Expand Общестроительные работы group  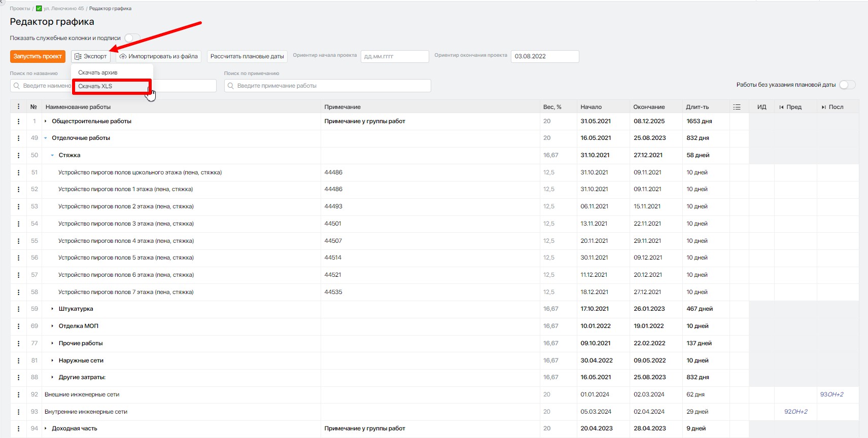(46, 121)
